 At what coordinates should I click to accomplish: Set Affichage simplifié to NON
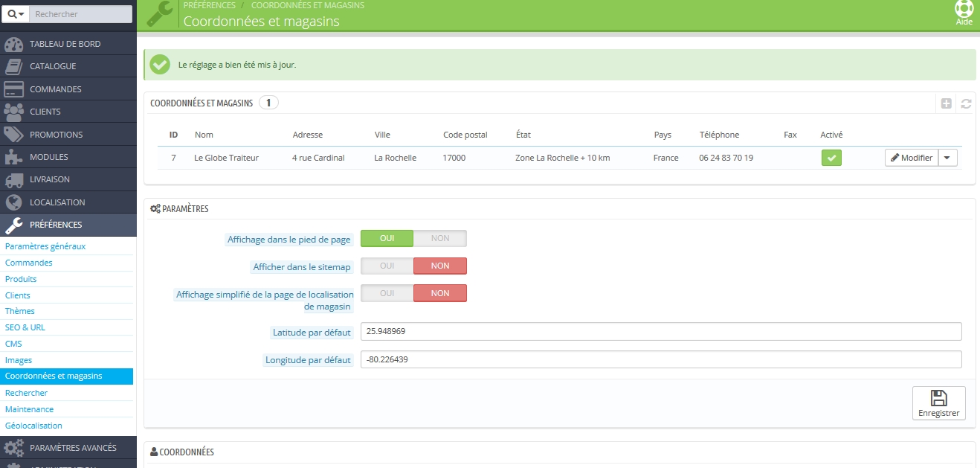[440, 293]
